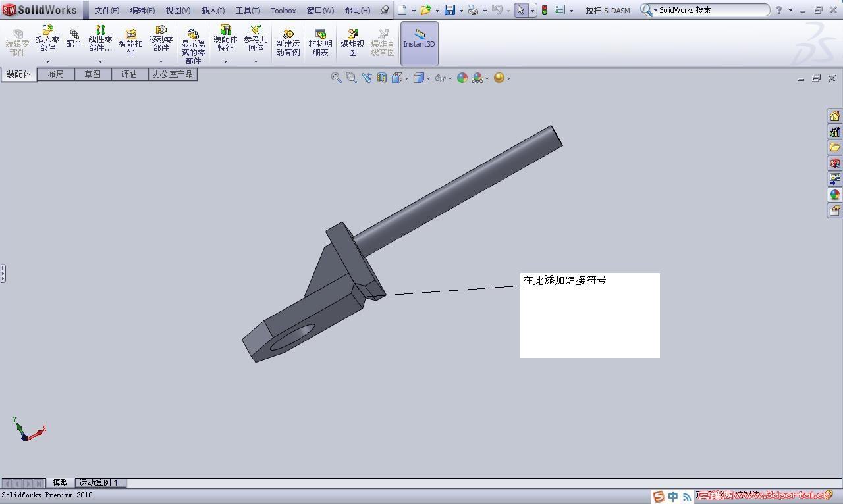843x504 pixels.
Task: Switch to the Model (模型) bottom tab
Action: (x=60, y=483)
